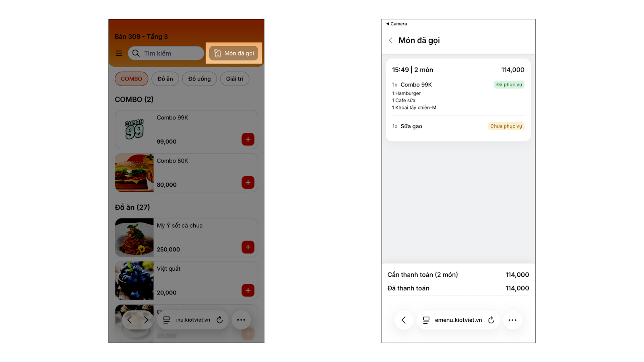Open the Combo 80K burger thumbnail
The height and width of the screenshot is (362, 644).
click(134, 173)
